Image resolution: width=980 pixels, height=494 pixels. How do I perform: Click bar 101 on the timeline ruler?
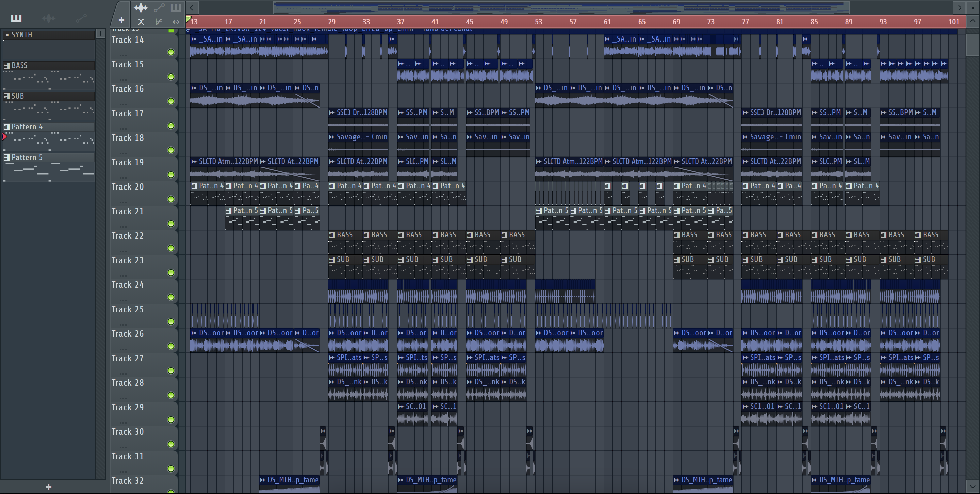click(953, 22)
